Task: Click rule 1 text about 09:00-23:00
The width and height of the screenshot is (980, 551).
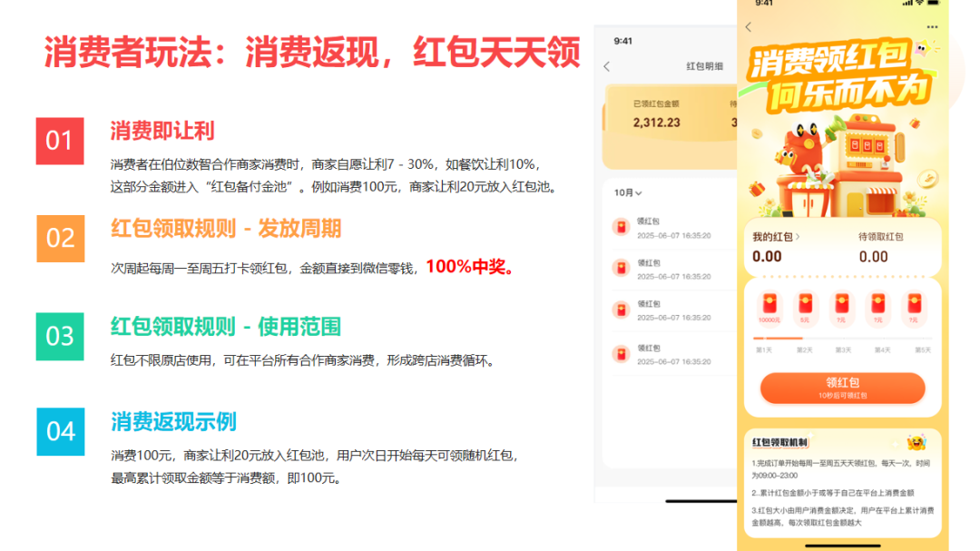Action: pyautogui.click(x=841, y=469)
